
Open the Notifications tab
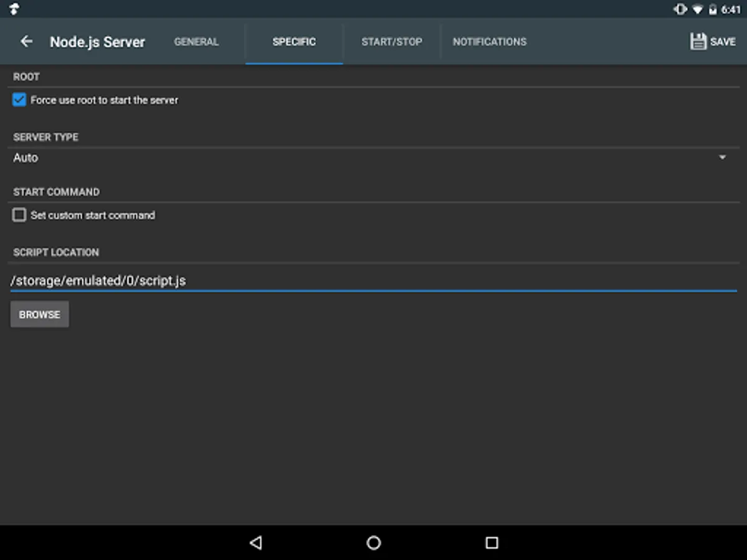[x=489, y=42]
